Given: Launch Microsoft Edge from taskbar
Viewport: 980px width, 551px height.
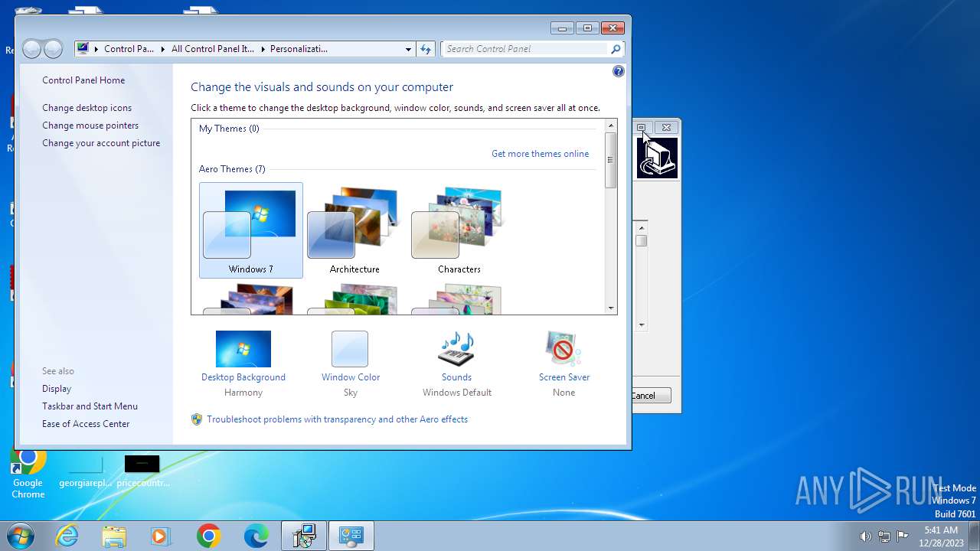Looking at the screenshot, I should click(256, 536).
